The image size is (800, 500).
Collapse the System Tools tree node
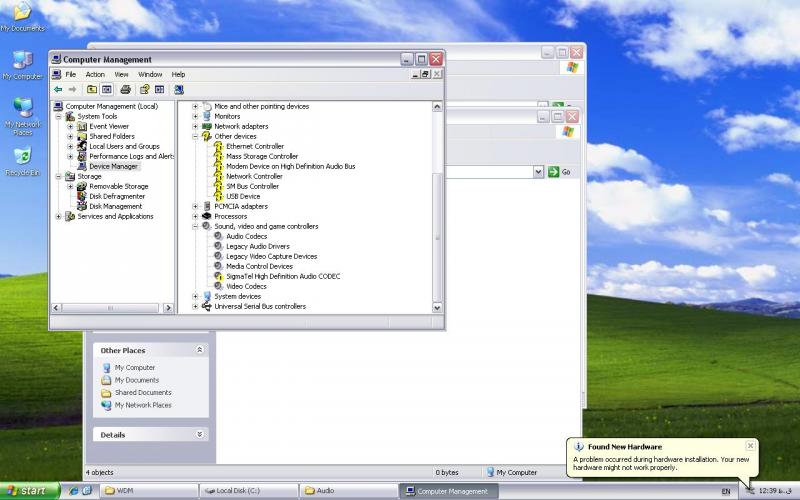coord(58,117)
